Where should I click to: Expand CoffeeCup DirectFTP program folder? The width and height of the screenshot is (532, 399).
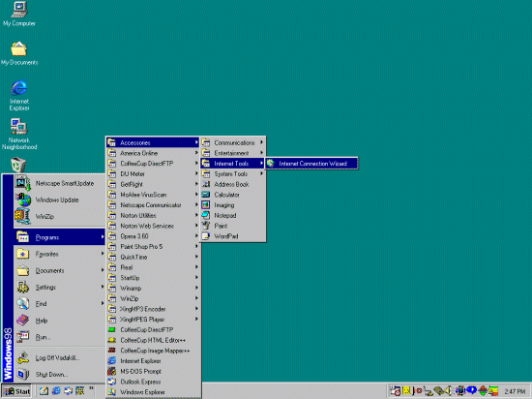(153, 164)
